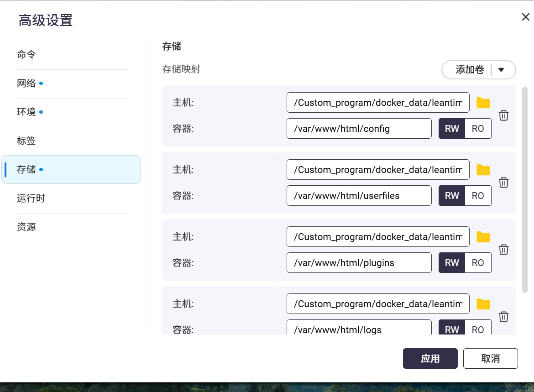Click the 取消 button

(490, 359)
